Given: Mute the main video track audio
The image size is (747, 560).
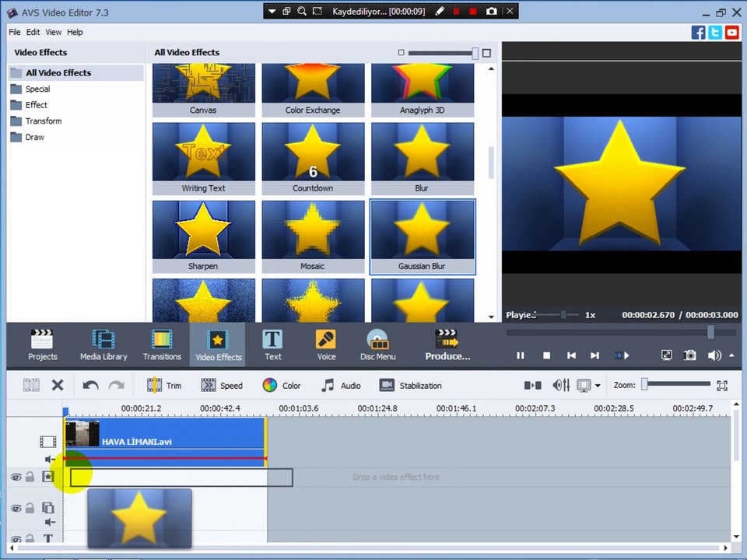Looking at the screenshot, I should (49, 459).
